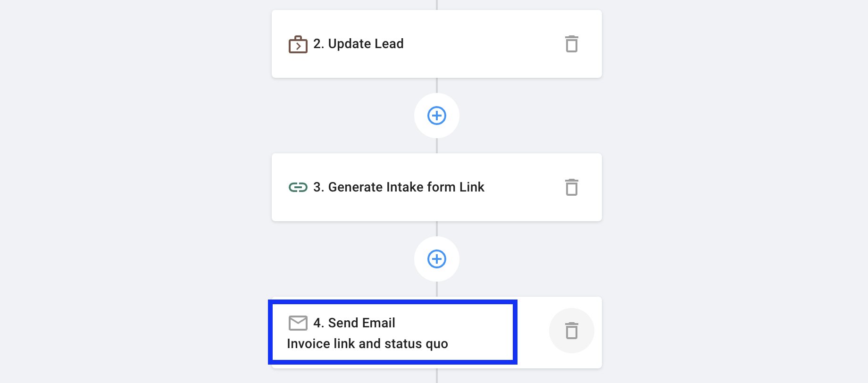Click the briefcase icon on Update Lead

[298, 44]
